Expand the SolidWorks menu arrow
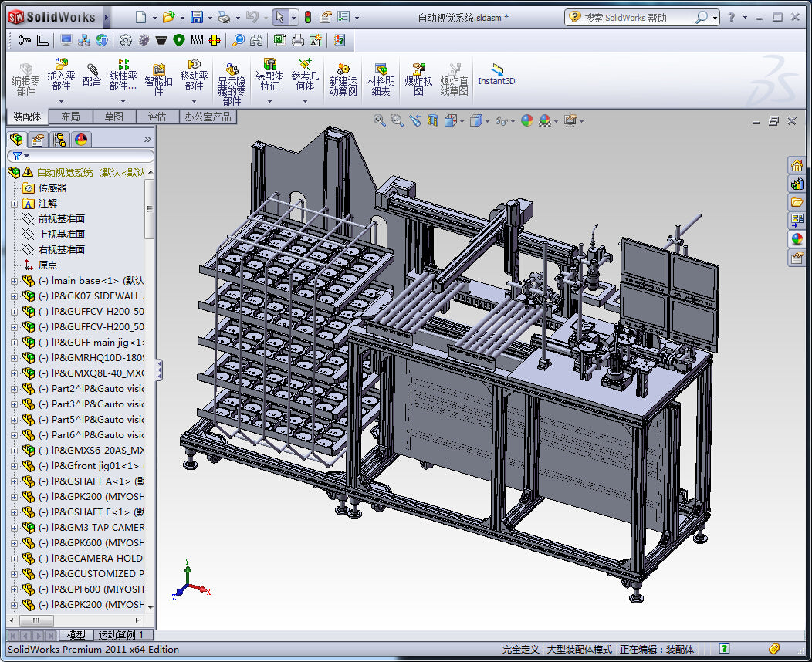The image size is (812, 662). (x=107, y=17)
